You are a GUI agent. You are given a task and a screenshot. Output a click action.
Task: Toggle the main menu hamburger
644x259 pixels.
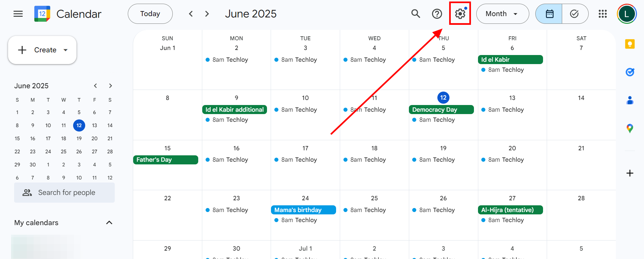point(18,14)
